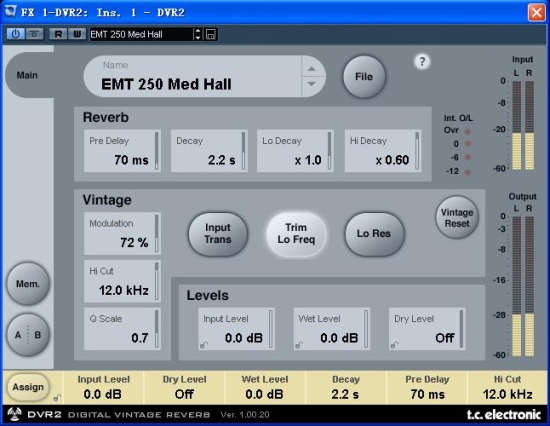The image size is (550, 426).
Task: Click the Q Scale 0.7 parameter
Action: coord(122,329)
